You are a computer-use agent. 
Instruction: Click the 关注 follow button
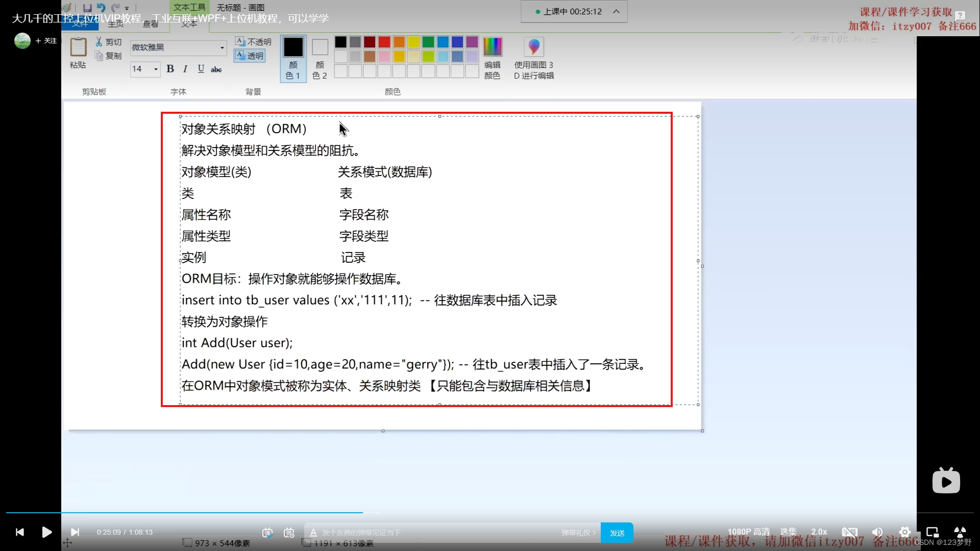coord(46,40)
